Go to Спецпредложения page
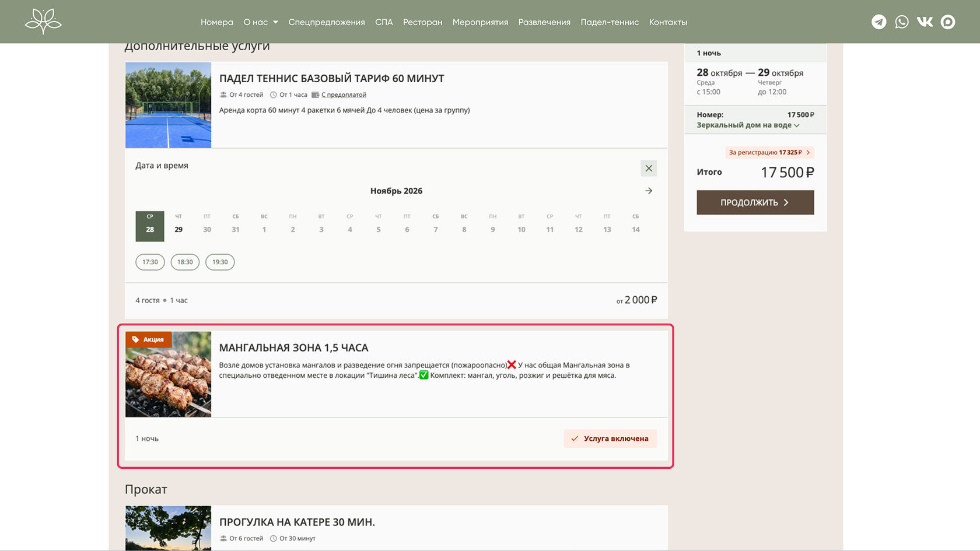The height and width of the screenshot is (551, 980). [x=327, y=22]
